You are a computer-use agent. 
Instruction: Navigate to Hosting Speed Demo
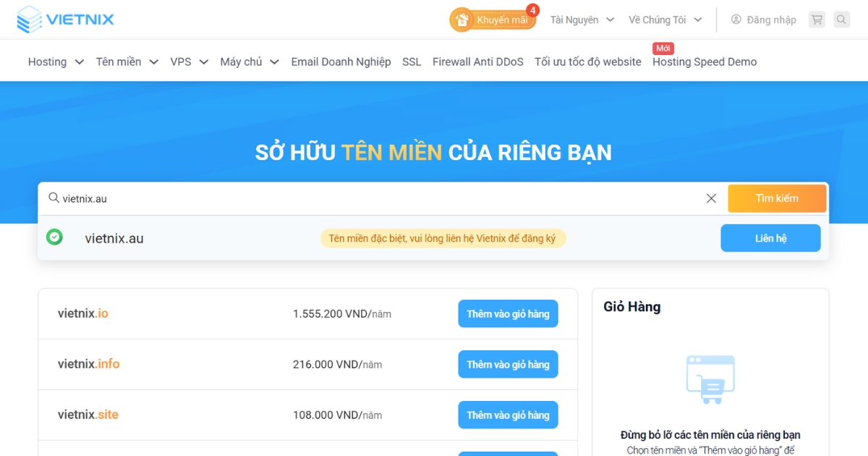pos(704,62)
